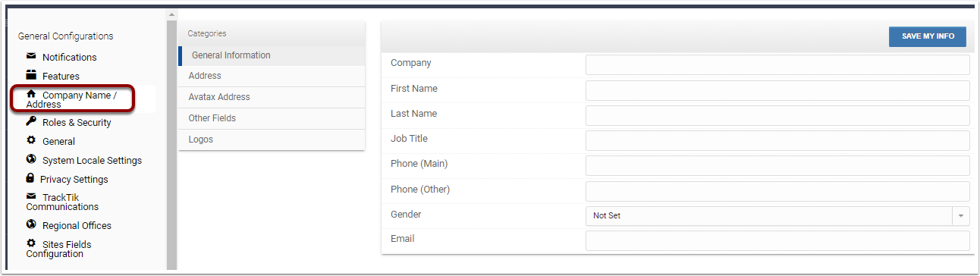Viewport: 980px width, 276px height.
Task: Click the Save My Info button
Action: tap(928, 36)
